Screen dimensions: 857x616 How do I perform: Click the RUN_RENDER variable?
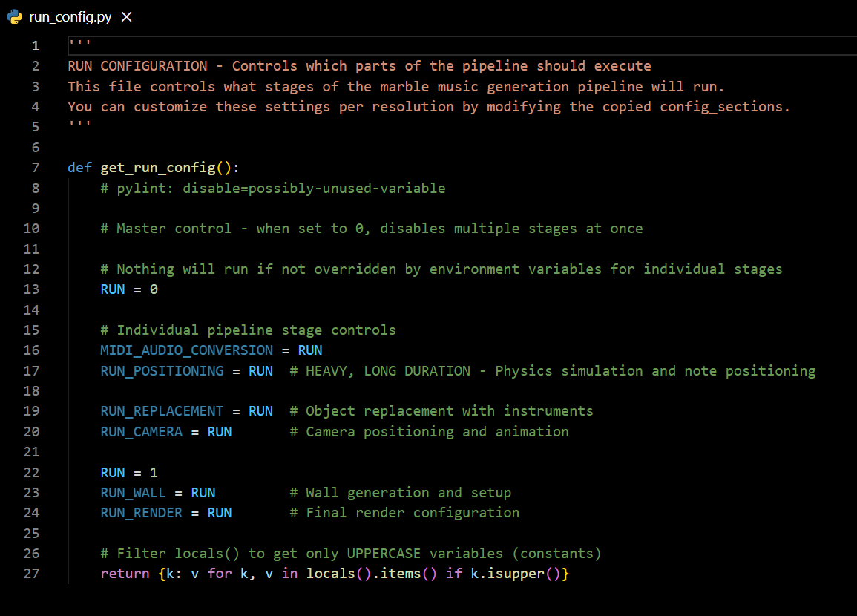pos(142,512)
